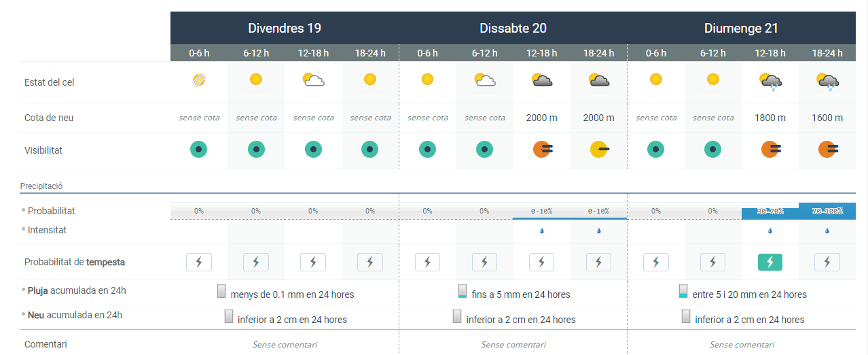
Task: Click the Precipitació section heading
Action: point(41,186)
